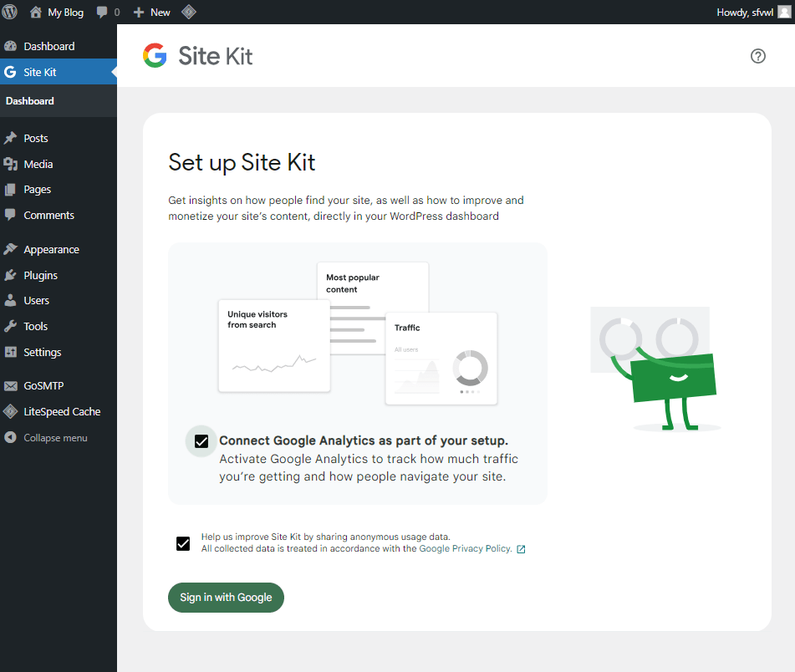Click Sign in with Google button
This screenshot has width=795, height=672.
[x=227, y=598]
